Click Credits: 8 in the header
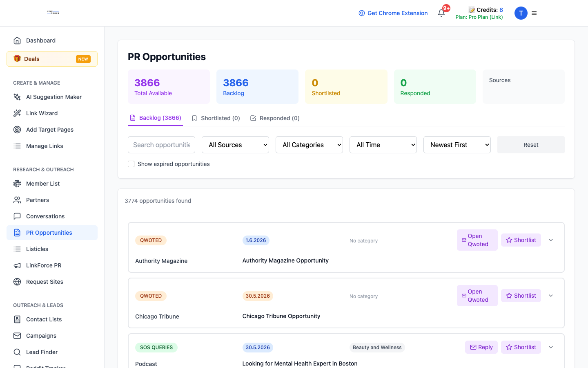 coord(486,10)
